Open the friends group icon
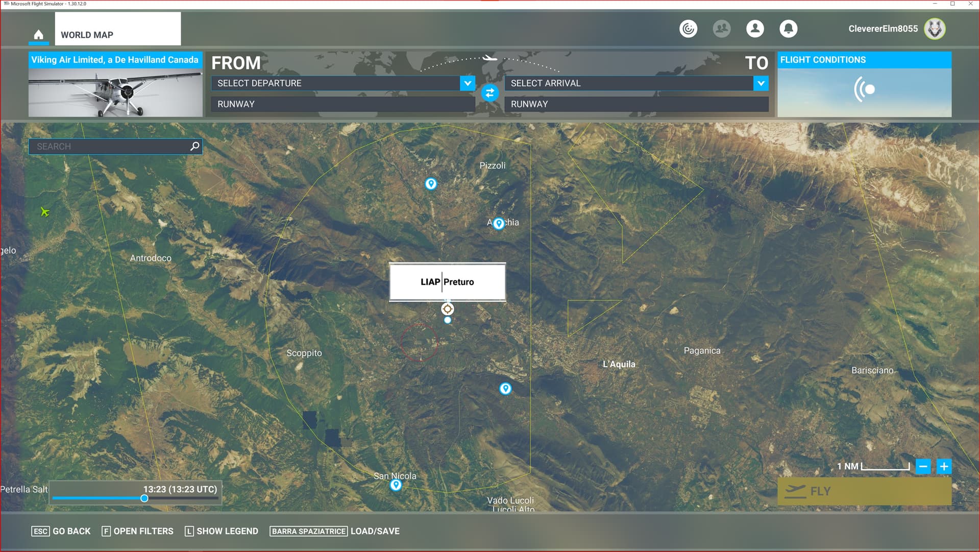 [722, 29]
